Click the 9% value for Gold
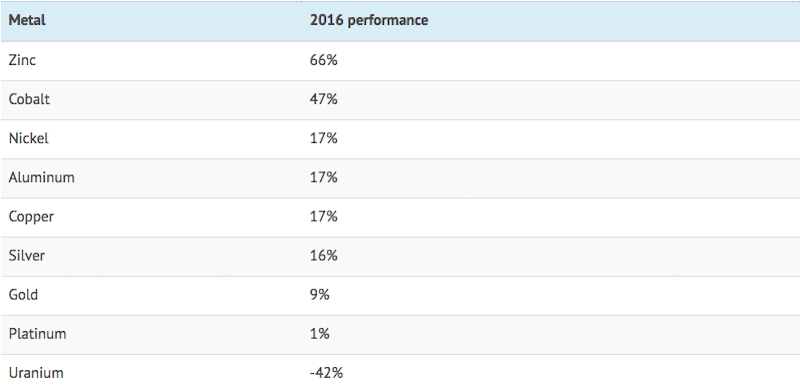 pyautogui.click(x=319, y=295)
